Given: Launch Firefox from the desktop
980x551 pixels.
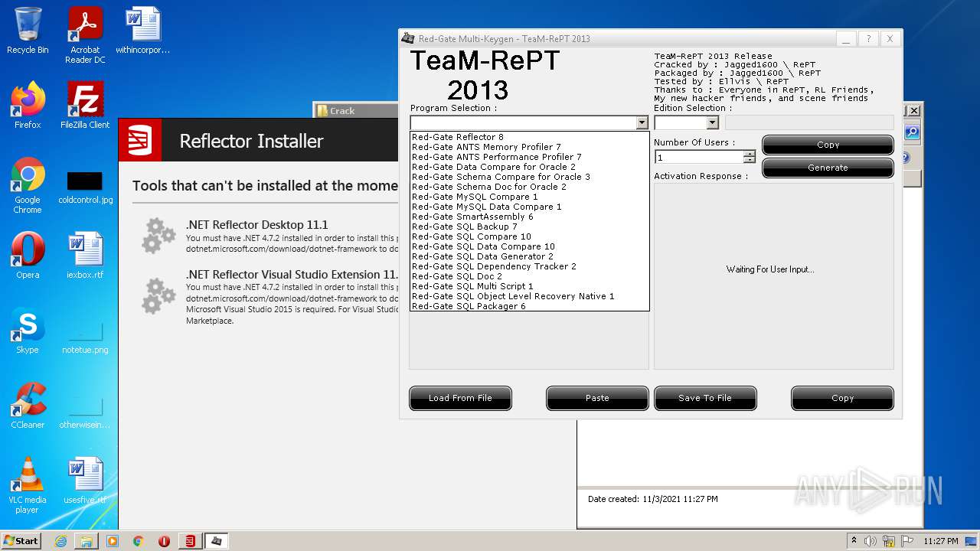Looking at the screenshot, I should coord(28,106).
